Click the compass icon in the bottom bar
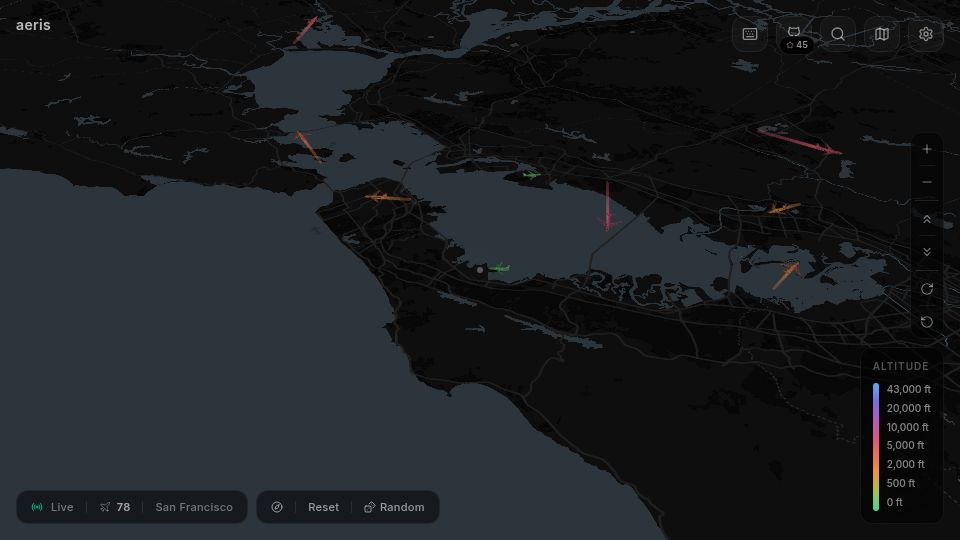This screenshot has height=540, width=960. [x=277, y=507]
